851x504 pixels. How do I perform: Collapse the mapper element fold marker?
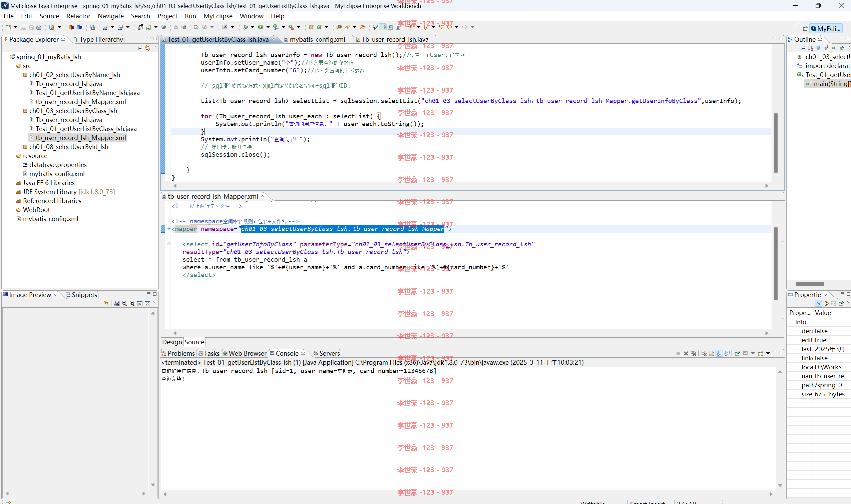coord(169,229)
